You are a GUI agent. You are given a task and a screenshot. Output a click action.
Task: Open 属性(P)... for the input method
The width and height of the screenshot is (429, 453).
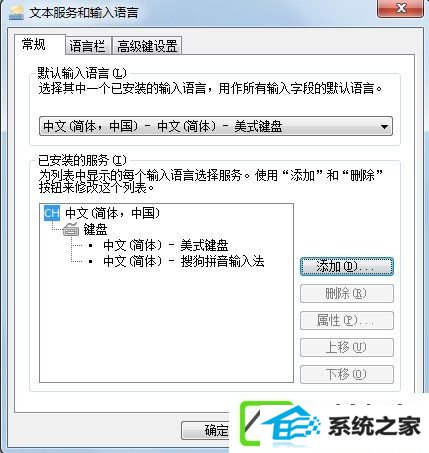347,320
